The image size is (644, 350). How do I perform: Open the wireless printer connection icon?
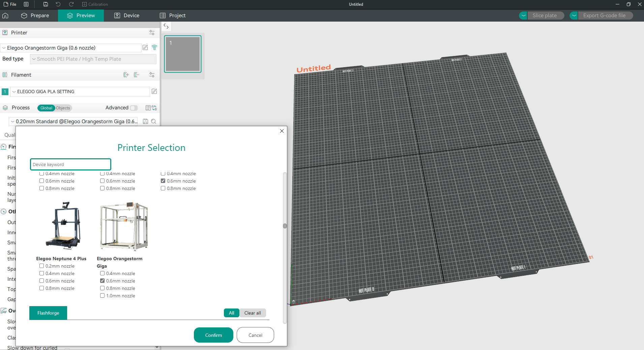click(x=154, y=48)
